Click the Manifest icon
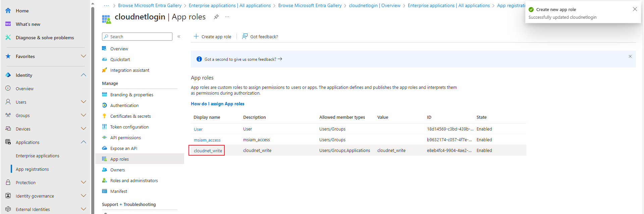 point(105,191)
